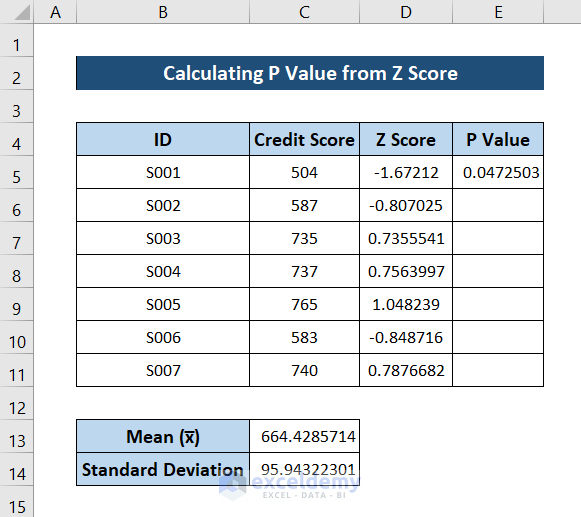
Task: Select empty P Value cell for S007
Action: 498,370
